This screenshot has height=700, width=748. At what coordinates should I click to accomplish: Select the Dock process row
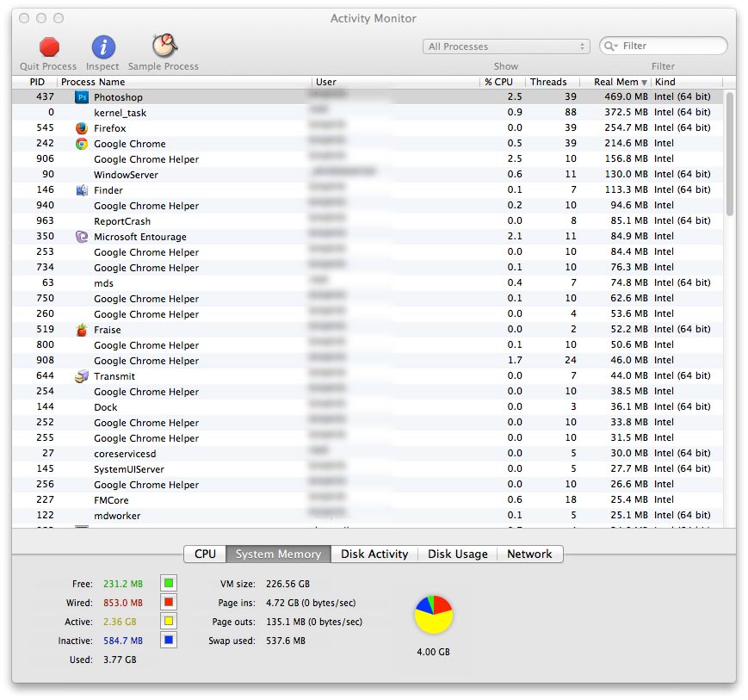tap(368, 407)
